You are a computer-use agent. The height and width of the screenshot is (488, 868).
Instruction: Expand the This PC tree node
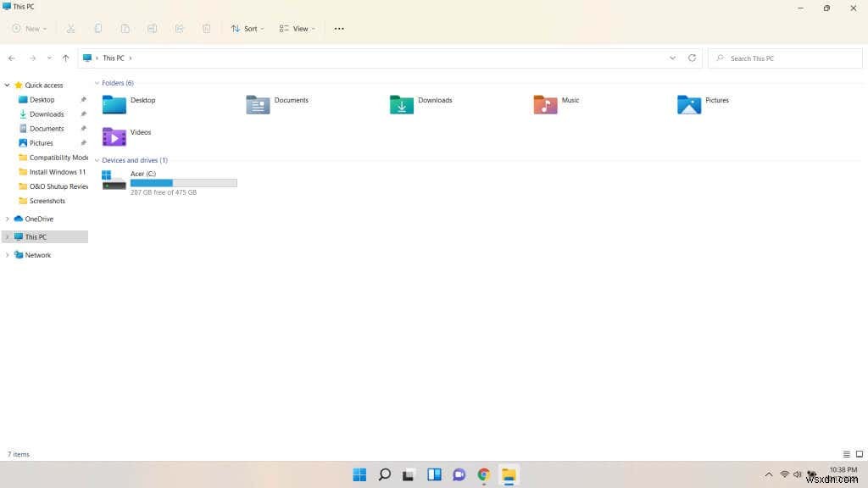pyautogui.click(x=7, y=237)
